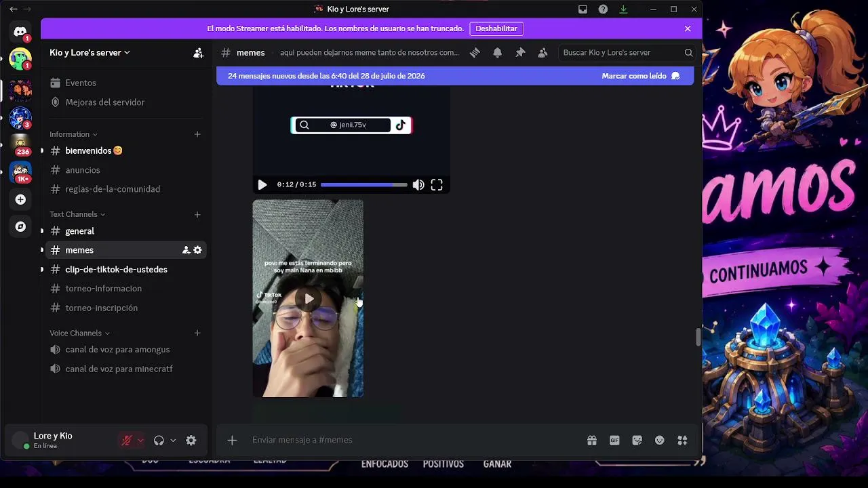The width and height of the screenshot is (868, 488).
Task: Toggle headphones deafen
Action: point(159,441)
